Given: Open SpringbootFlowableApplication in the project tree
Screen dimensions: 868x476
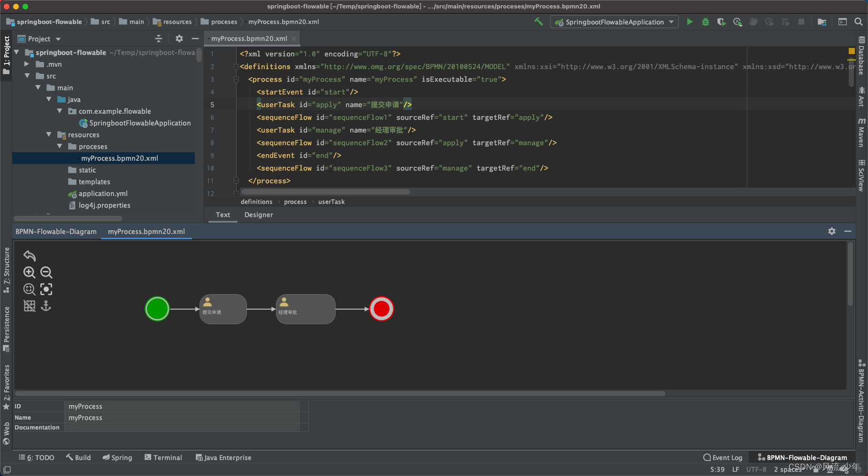Looking at the screenshot, I should coord(140,123).
